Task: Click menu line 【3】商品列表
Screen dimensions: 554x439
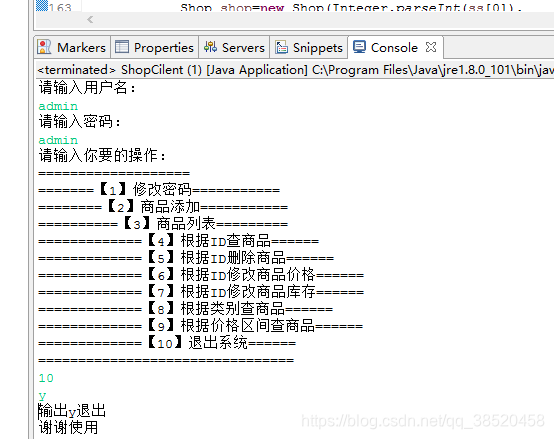Action: point(163,224)
